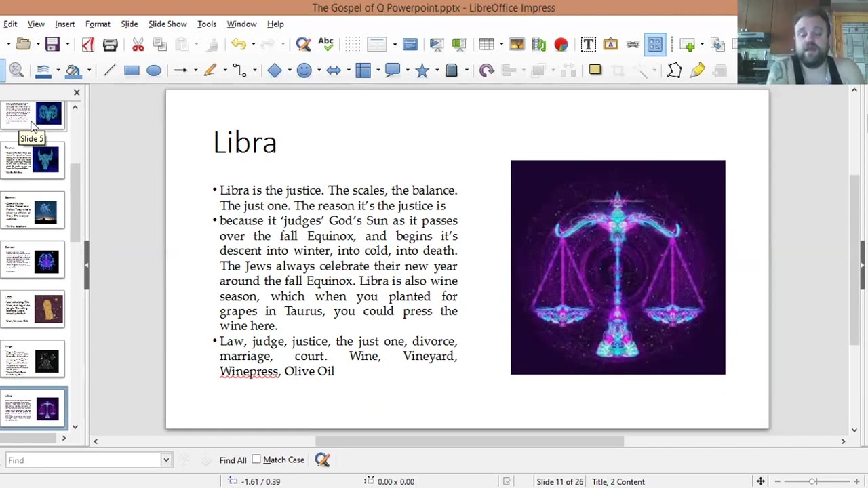Select the Rectangle shape tool
868x488 pixels.
pos(132,70)
